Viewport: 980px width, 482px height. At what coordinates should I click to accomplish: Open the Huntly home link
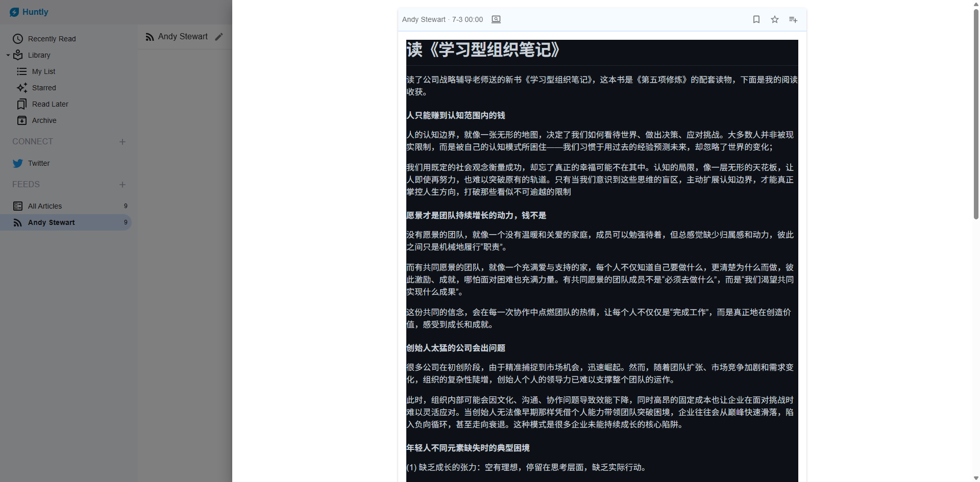(29, 12)
